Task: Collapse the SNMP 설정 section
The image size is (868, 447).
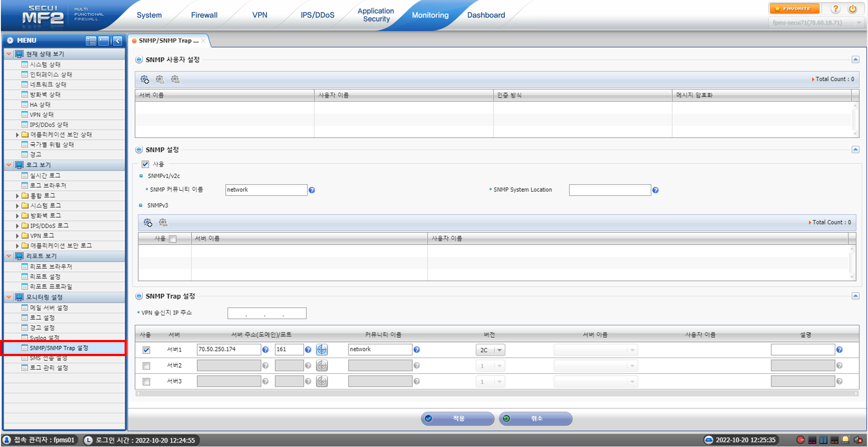Action: coord(855,150)
